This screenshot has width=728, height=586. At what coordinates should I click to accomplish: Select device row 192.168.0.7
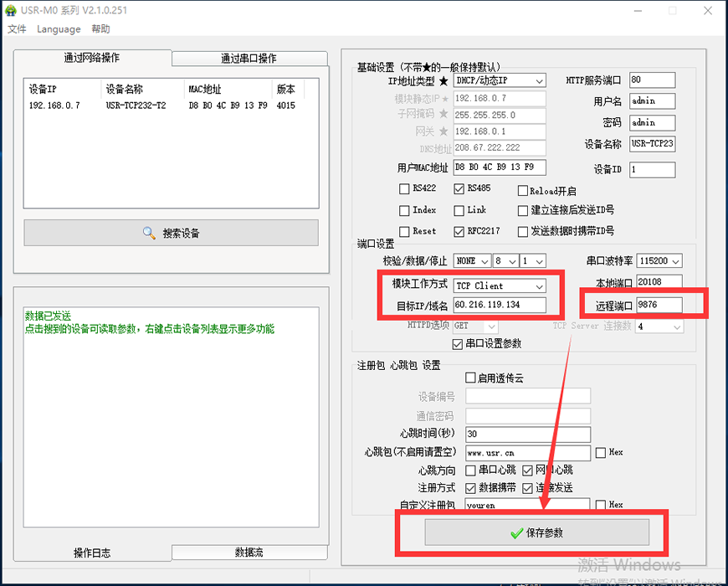click(55, 105)
